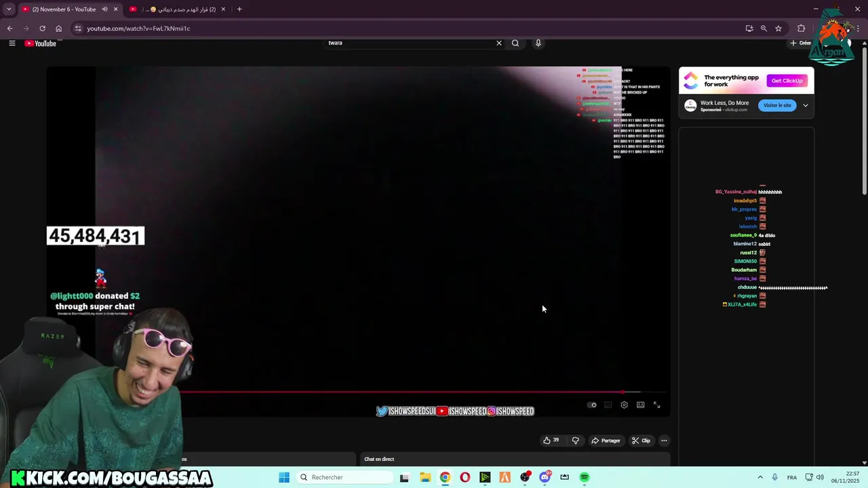Click Visiter le site ad button

point(777,106)
